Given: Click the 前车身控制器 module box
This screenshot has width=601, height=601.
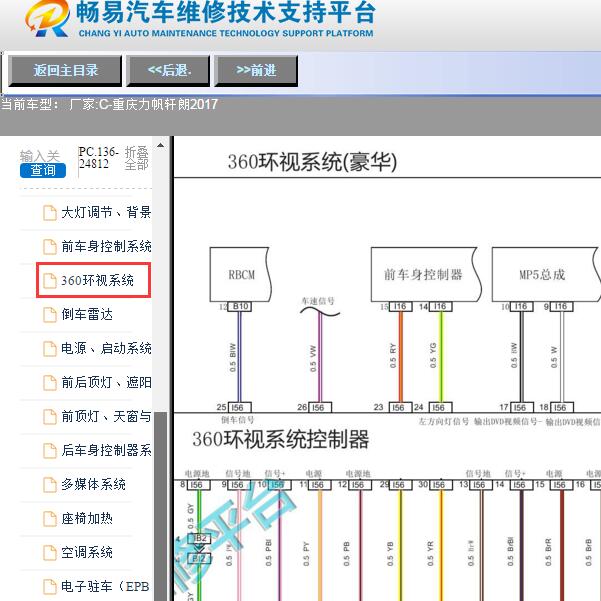Looking at the screenshot, I should (425, 274).
